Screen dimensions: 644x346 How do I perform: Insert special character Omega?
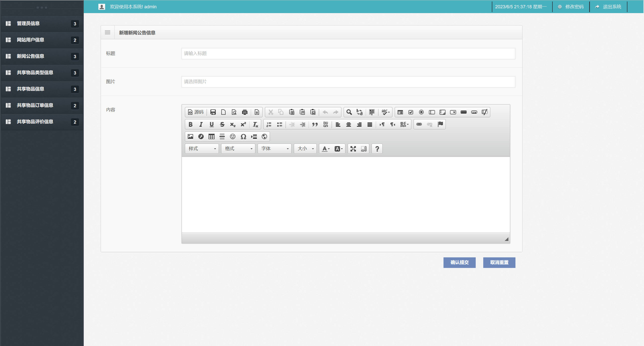tap(243, 136)
